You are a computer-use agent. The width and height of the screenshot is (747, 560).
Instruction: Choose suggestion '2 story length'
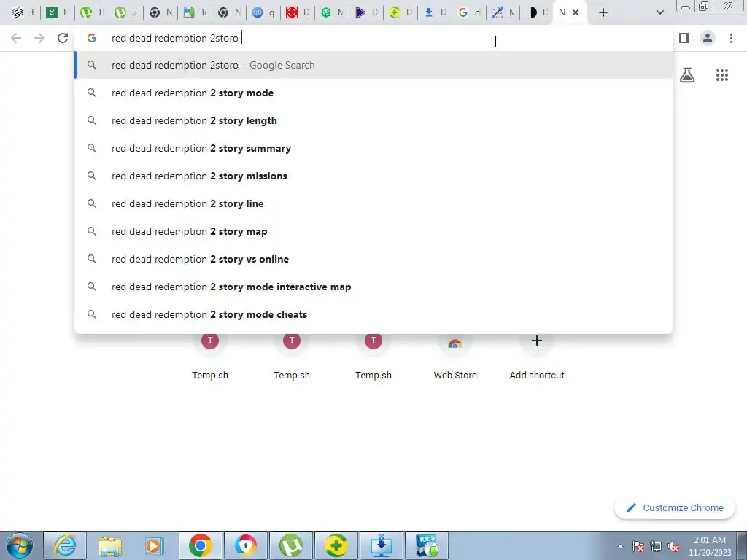click(x=373, y=120)
